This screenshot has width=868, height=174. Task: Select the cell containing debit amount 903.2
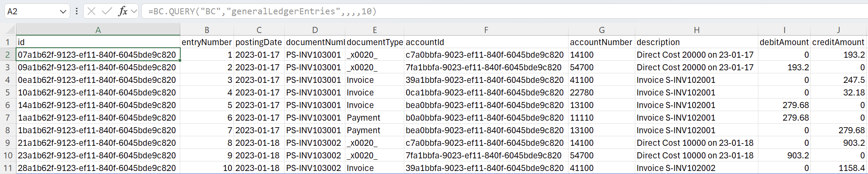784,155
